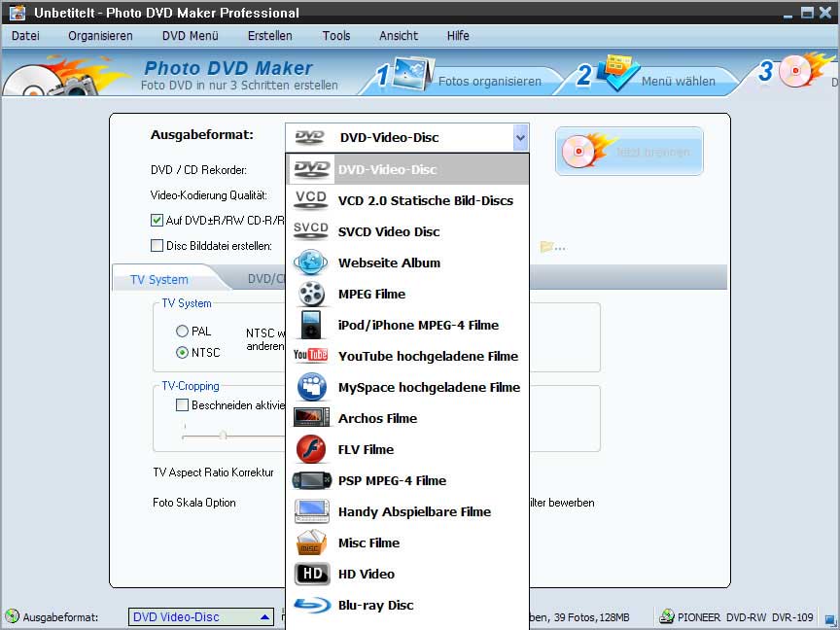This screenshot has width=840, height=630.
Task: Switch to the DVD/CD tab
Action: [263, 279]
